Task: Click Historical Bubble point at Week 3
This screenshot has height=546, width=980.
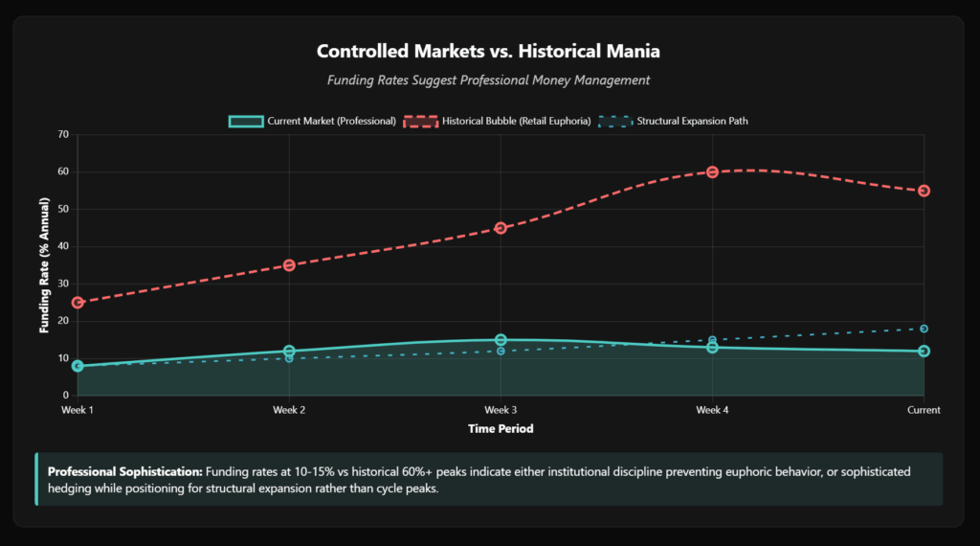Action: [x=501, y=228]
